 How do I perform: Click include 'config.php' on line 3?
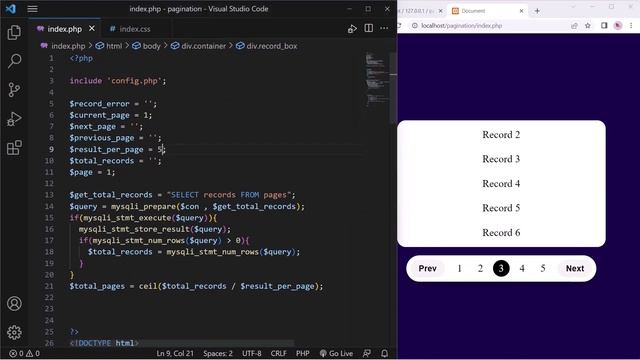pos(118,81)
